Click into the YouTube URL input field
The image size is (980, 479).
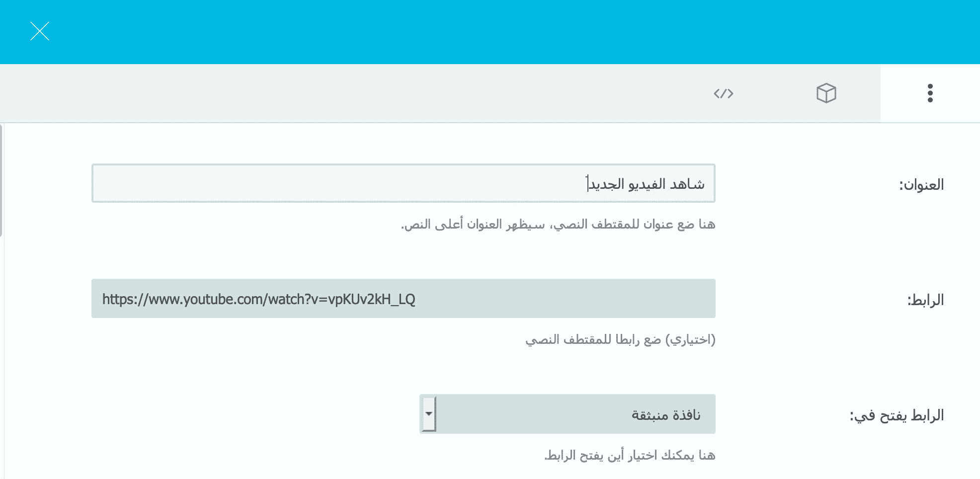click(x=258, y=299)
